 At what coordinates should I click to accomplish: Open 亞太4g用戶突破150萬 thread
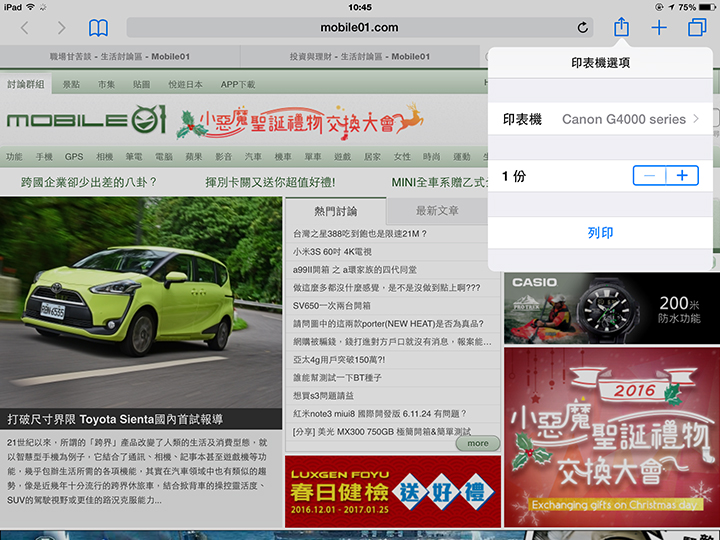tap(339, 360)
